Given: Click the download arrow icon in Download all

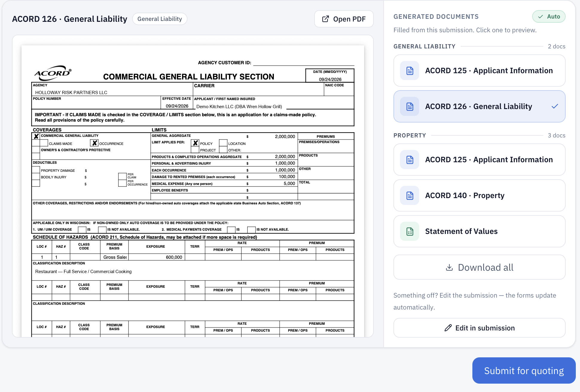Looking at the screenshot, I should 449,267.
